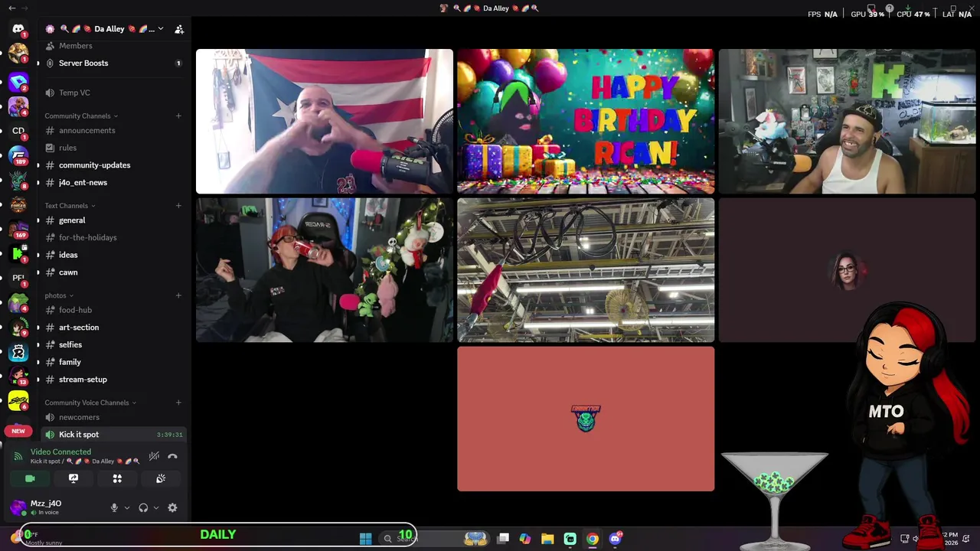Open the Da Alley server dropdown menu

tap(161, 29)
